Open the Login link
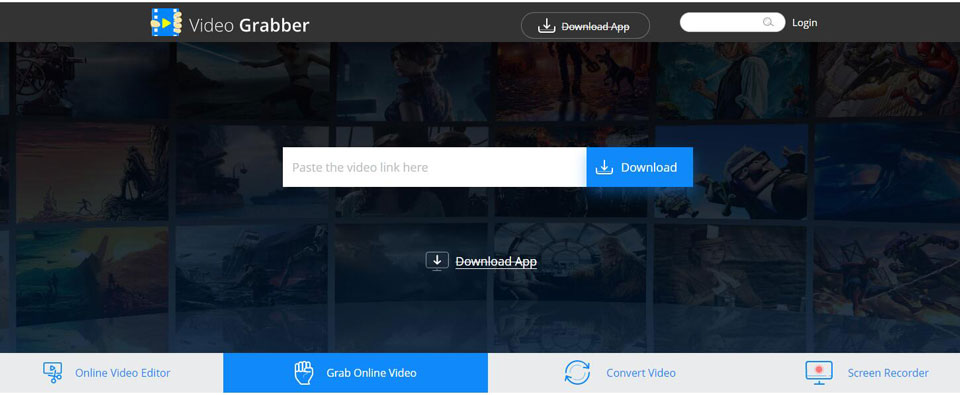Viewport: 960px width, 395px height. tap(804, 23)
